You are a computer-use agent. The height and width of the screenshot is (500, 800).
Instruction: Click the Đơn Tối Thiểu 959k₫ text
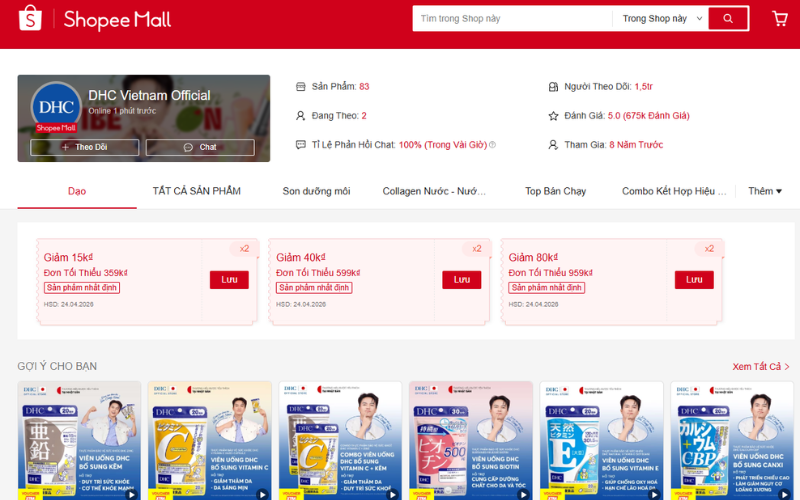click(551, 273)
